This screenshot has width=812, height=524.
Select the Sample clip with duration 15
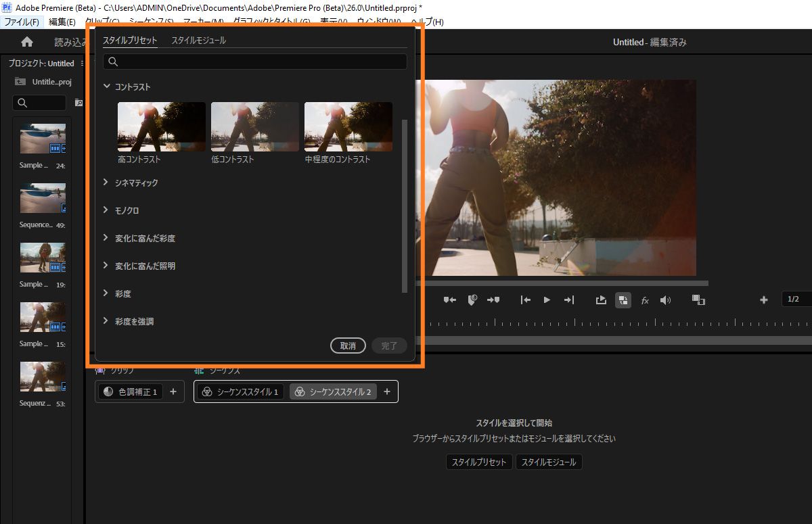[x=43, y=317]
